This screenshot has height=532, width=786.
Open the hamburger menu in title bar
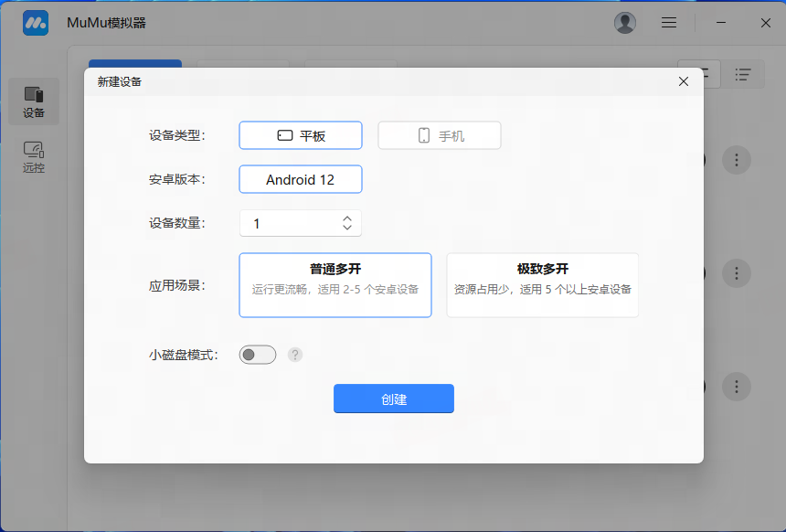[669, 23]
